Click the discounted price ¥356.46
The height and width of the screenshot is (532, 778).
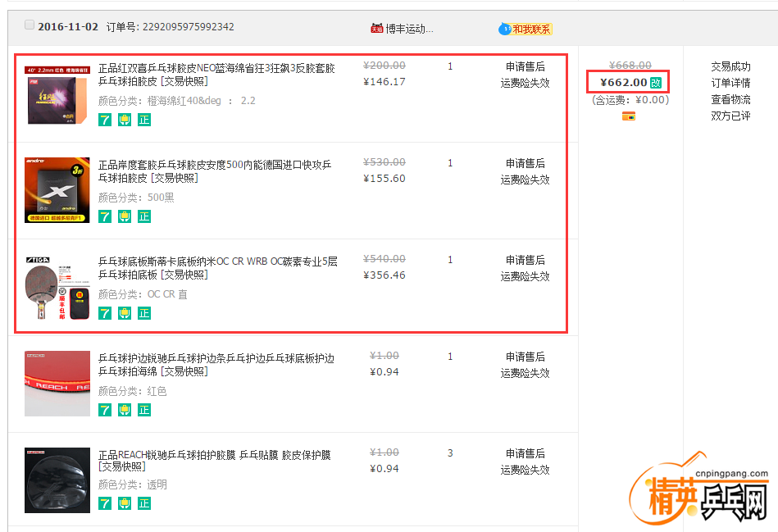(384, 275)
